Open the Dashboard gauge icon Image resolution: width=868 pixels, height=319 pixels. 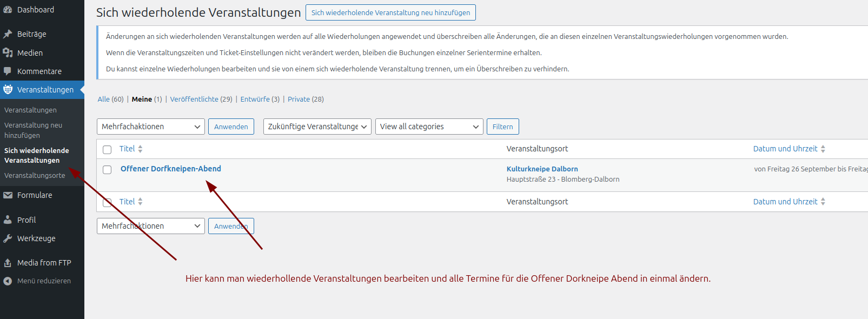click(8, 10)
